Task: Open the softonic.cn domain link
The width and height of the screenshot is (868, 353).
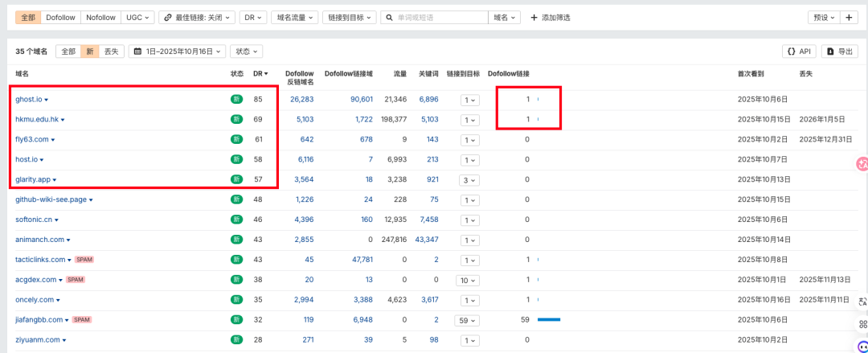Action: click(34, 220)
